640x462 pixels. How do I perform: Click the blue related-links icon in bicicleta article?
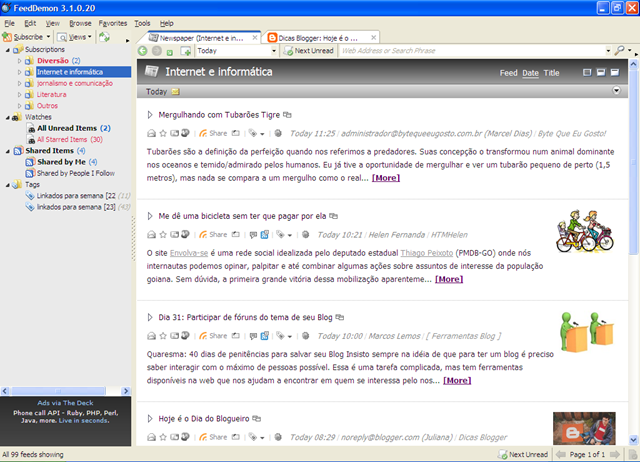pyautogui.click(x=264, y=234)
